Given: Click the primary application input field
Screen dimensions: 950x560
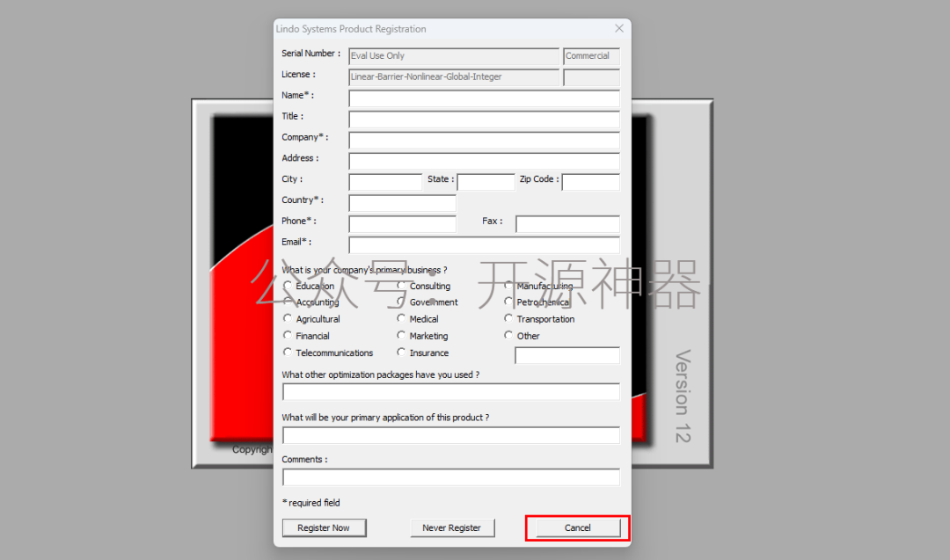Looking at the screenshot, I should tap(450, 435).
